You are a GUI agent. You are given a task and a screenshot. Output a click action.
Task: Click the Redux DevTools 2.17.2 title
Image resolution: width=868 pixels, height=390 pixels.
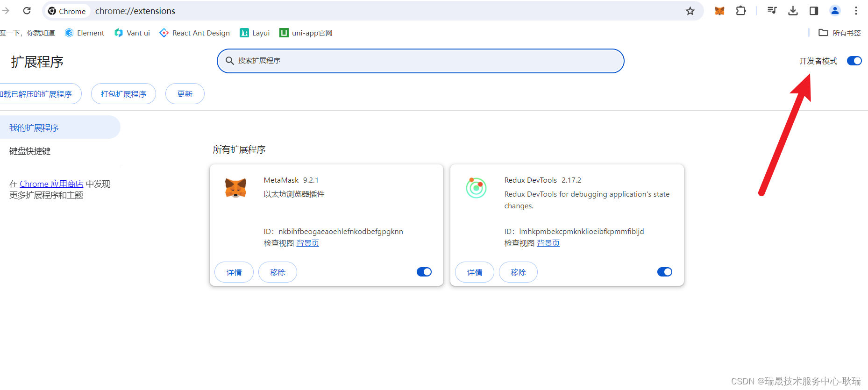542,180
